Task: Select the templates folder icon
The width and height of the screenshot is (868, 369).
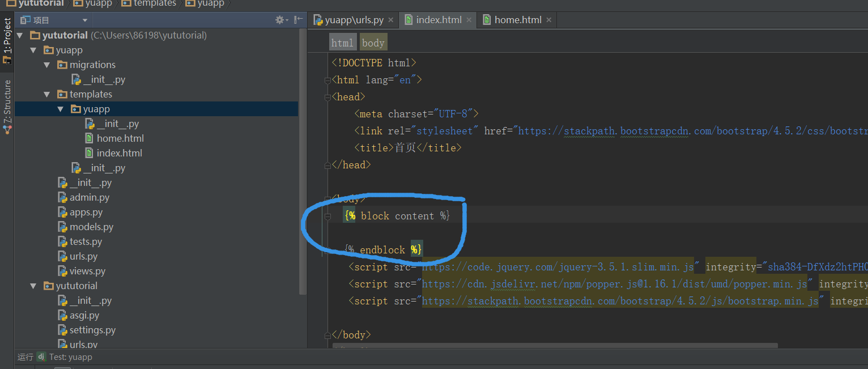Action: tap(62, 94)
